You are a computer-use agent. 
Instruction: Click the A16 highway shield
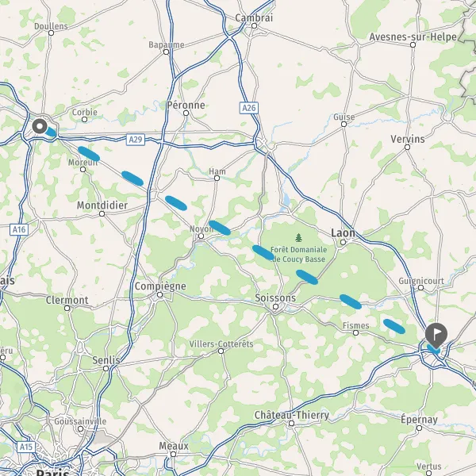pyautogui.click(x=19, y=229)
